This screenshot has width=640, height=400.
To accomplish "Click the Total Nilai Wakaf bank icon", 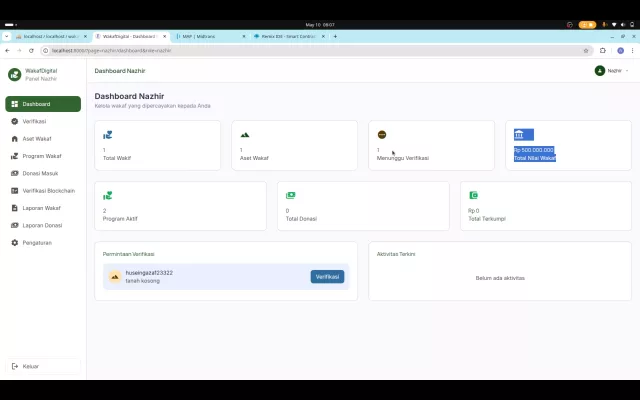I will point(519,134).
